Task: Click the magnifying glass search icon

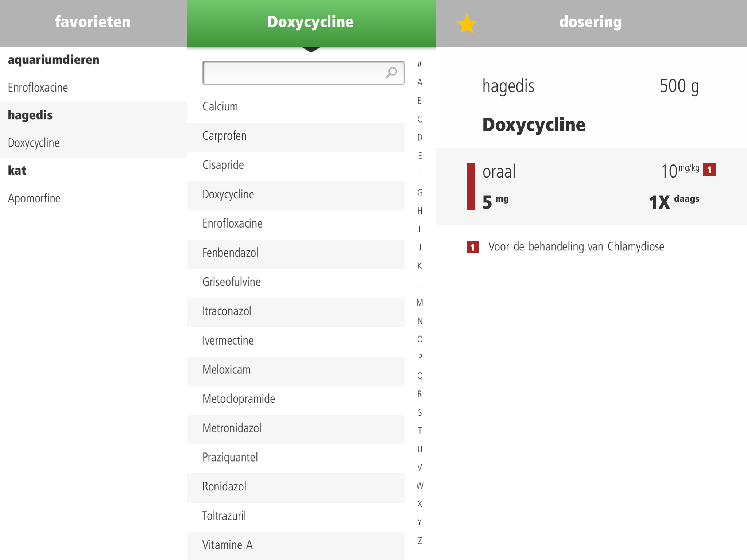Action: [391, 73]
